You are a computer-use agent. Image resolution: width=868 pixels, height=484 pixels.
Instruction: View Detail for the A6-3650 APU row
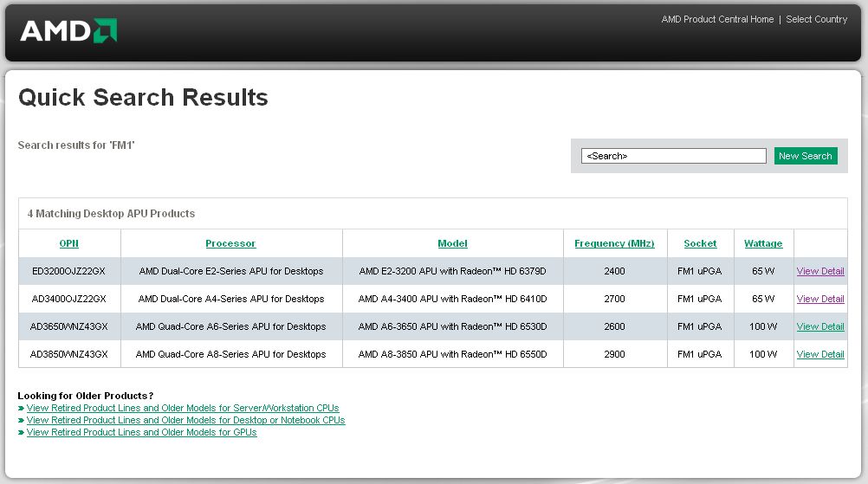(820, 326)
